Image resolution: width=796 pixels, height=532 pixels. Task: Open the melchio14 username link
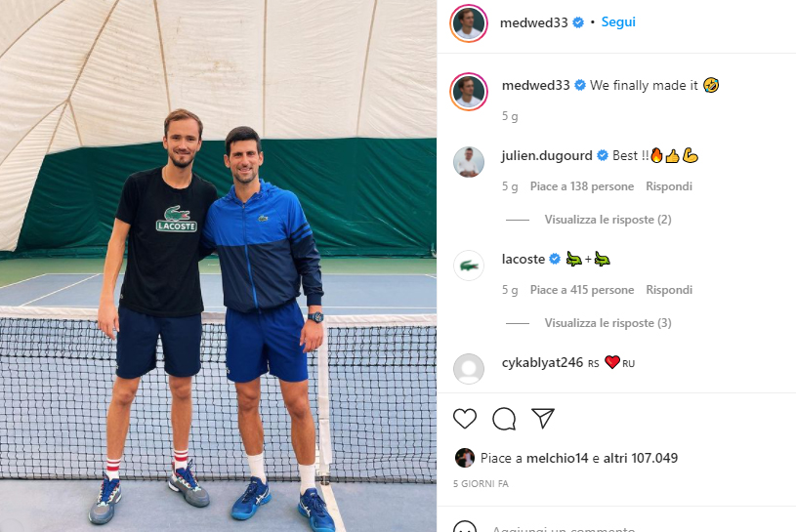tap(557, 458)
